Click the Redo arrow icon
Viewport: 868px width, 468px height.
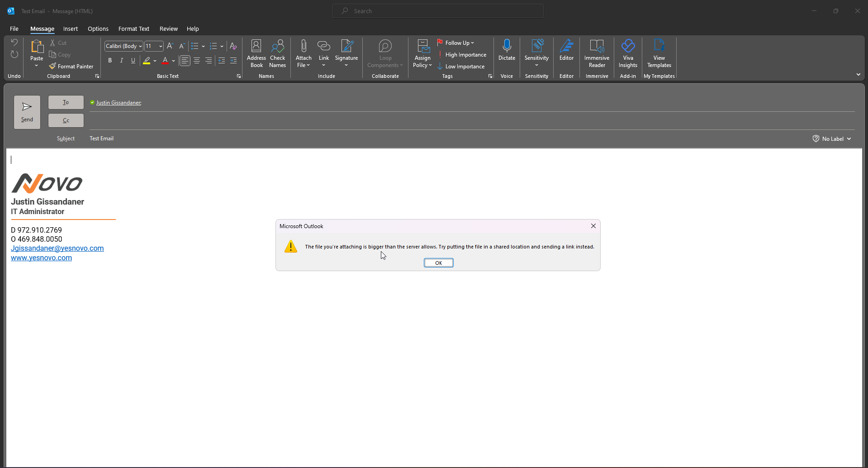tap(14, 54)
